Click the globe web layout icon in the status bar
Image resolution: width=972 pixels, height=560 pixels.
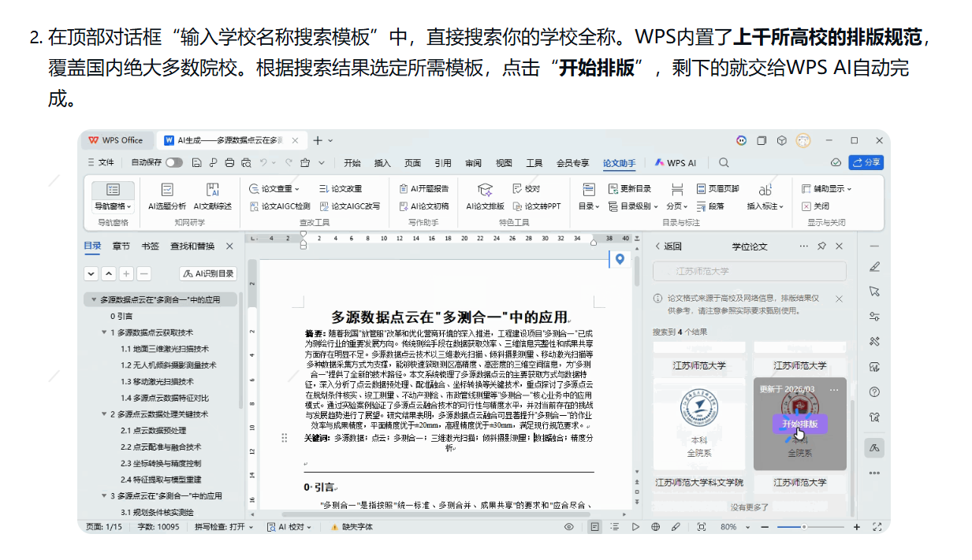[x=656, y=527]
